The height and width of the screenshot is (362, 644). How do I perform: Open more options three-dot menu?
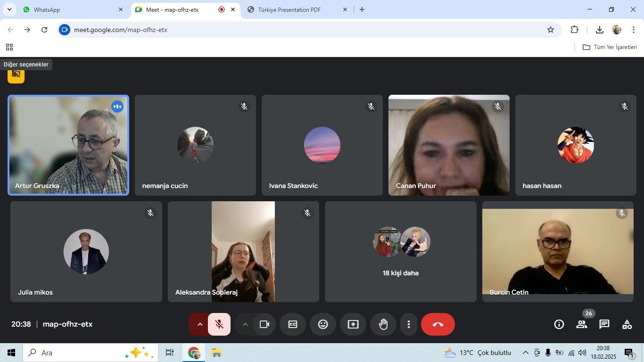(x=409, y=324)
